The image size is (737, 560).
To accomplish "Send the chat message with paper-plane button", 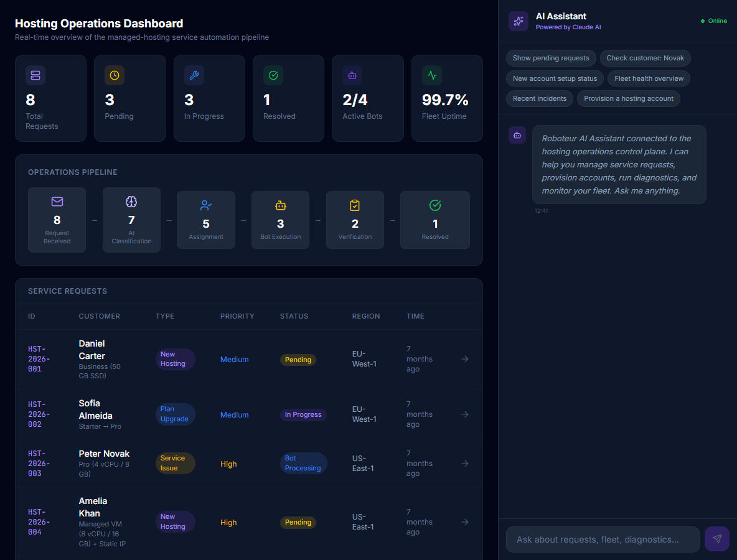I will click(x=717, y=539).
